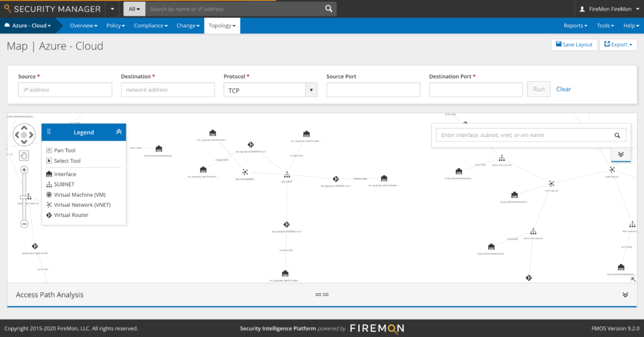Image resolution: width=644 pixels, height=337 pixels.
Task: Click the Virtual Machine (VM) legend entry
Action: pos(75,194)
